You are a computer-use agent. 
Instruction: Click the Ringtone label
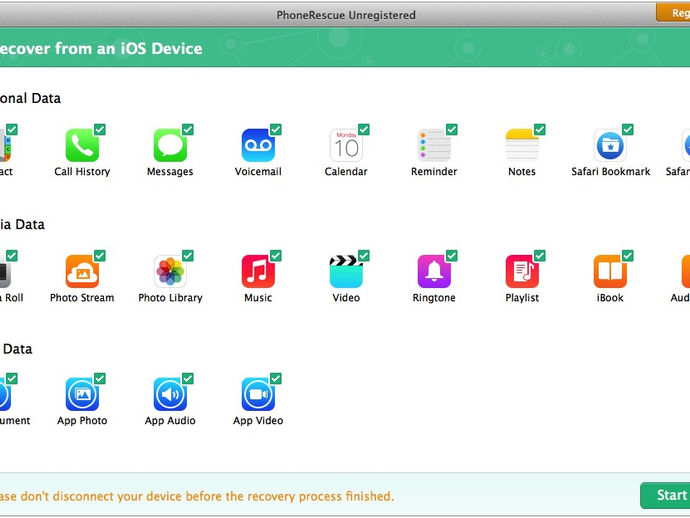click(x=434, y=298)
